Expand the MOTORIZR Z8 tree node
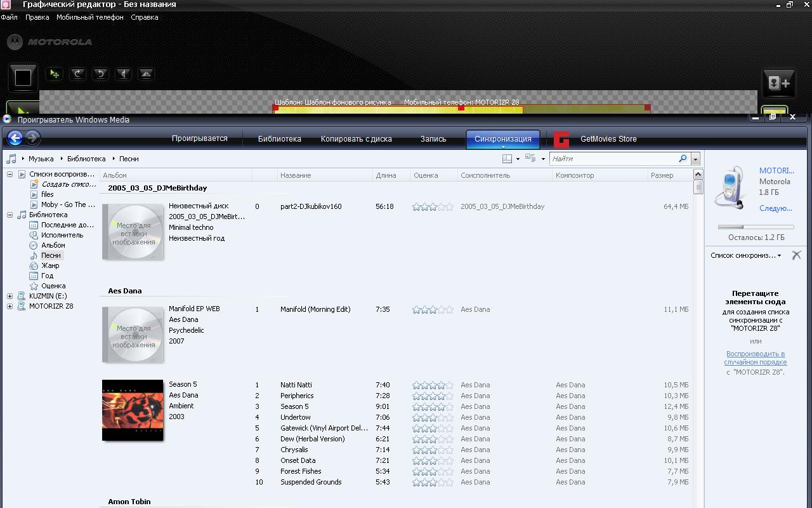The image size is (812, 508). coord(10,306)
